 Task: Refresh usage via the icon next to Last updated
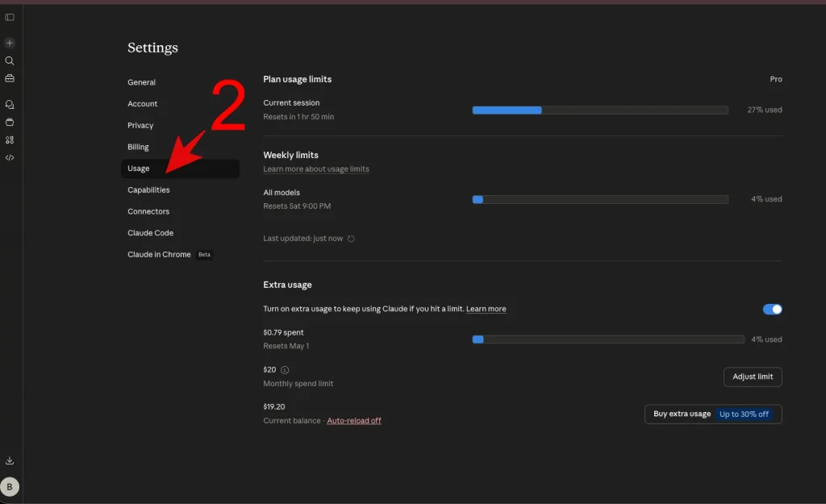[x=351, y=238]
